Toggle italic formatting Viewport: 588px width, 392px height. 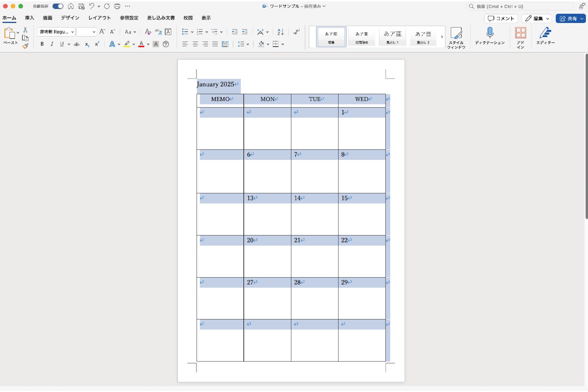[x=52, y=44]
